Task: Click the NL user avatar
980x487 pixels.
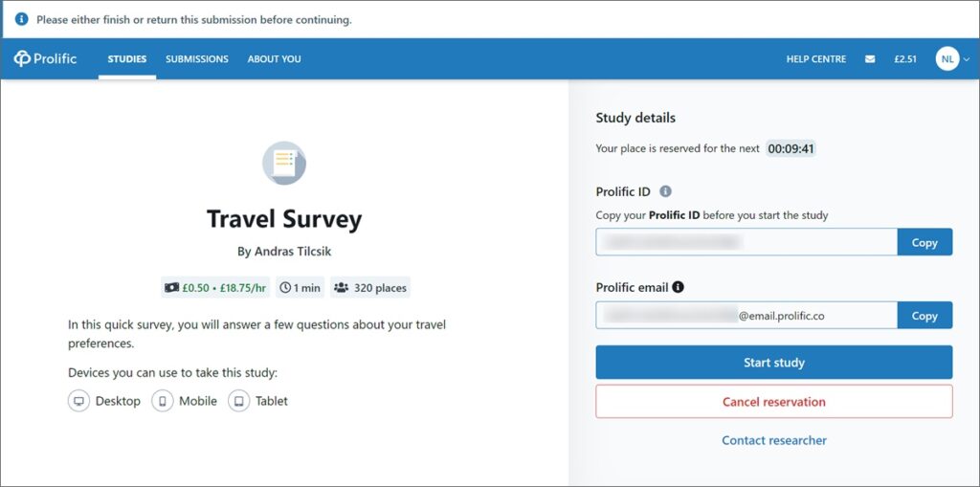Action: pyautogui.click(x=947, y=59)
